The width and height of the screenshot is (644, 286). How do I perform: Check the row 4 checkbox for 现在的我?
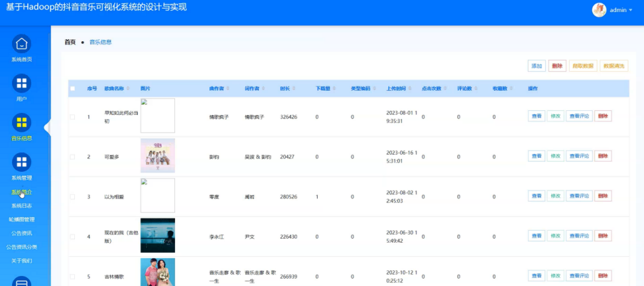tap(73, 237)
